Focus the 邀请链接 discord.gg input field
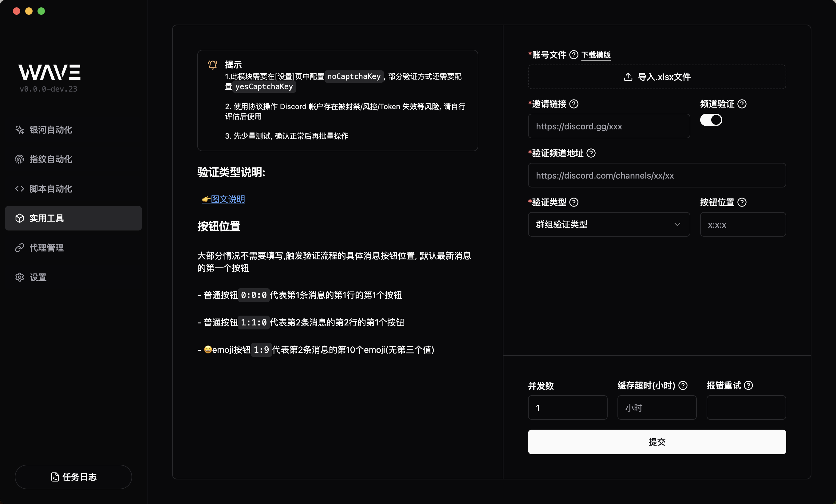This screenshot has width=836, height=504. [608, 126]
